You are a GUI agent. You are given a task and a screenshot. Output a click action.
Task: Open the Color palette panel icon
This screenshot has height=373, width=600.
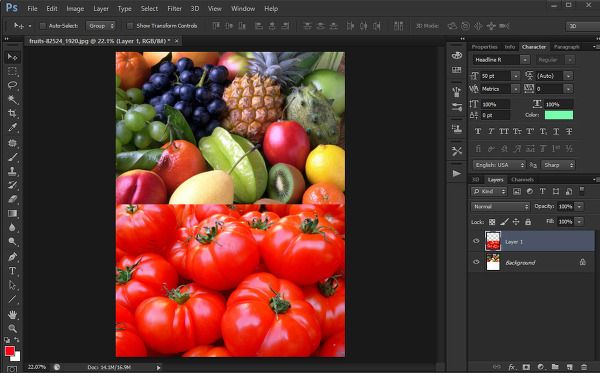click(457, 55)
